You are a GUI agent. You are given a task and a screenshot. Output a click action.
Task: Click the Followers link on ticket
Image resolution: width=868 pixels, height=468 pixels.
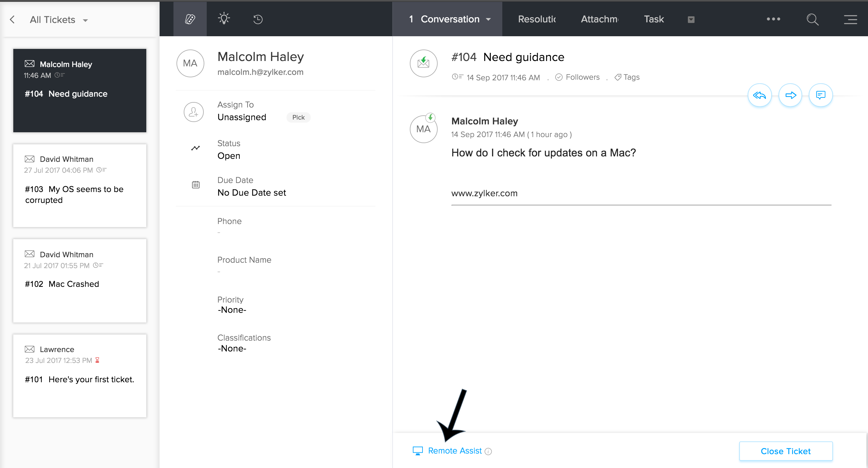pos(582,77)
